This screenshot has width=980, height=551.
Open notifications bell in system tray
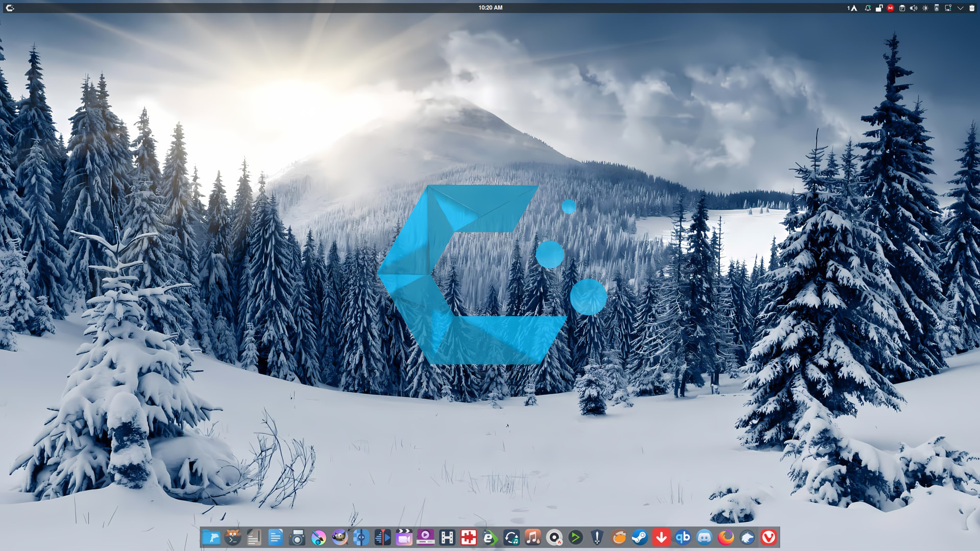click(868, 8)
